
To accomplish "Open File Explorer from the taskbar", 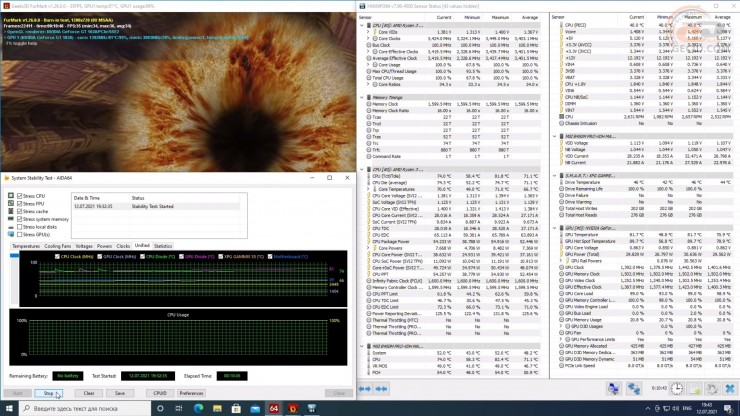I will click(217, 408).
